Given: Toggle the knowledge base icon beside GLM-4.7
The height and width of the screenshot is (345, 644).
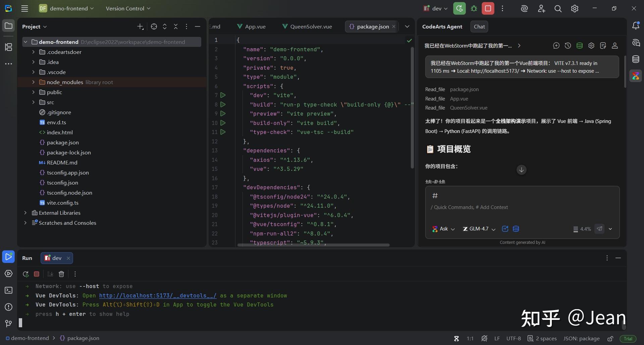Looking at the screenshot, I should 516,229.
